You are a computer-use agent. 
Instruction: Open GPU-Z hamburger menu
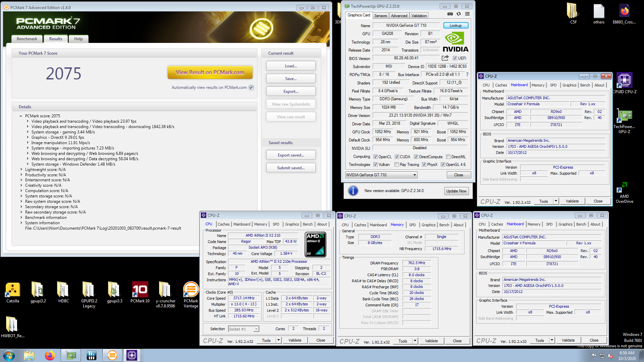[x=467, y=14]
